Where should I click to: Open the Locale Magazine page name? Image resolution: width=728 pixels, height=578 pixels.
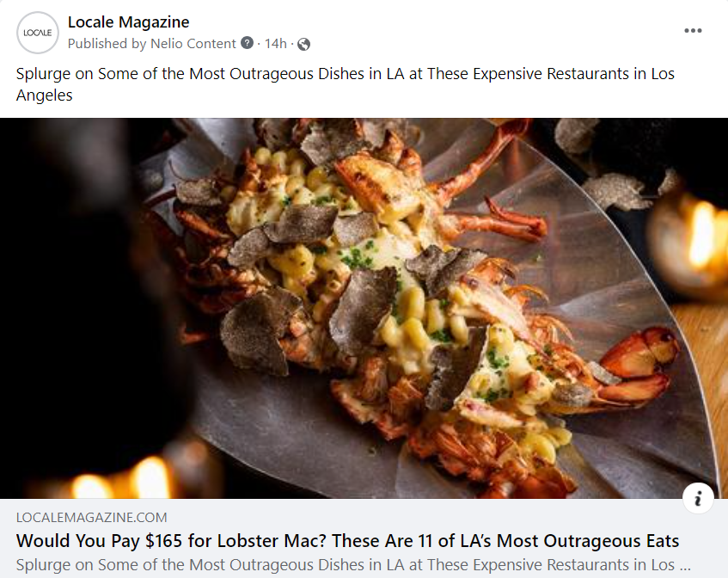tap(129, 22)
